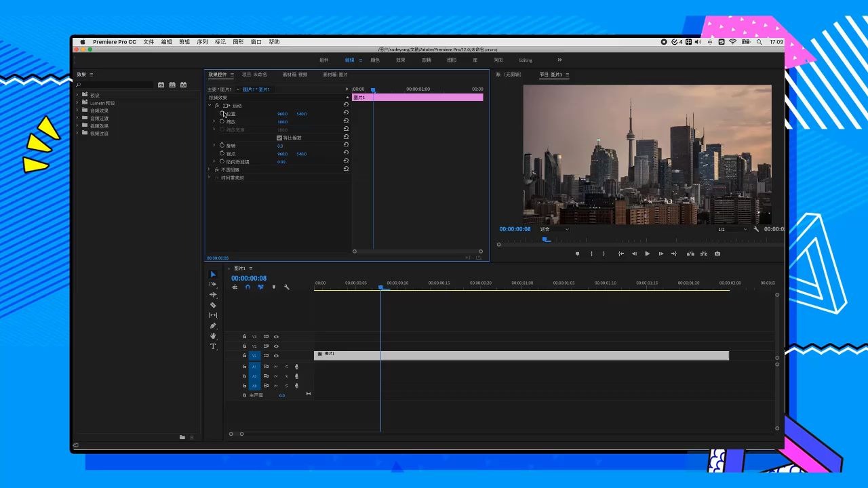Solo audio track A2
Image resolution: width=868 pixels, height=488 pixels.
point(286,376)
